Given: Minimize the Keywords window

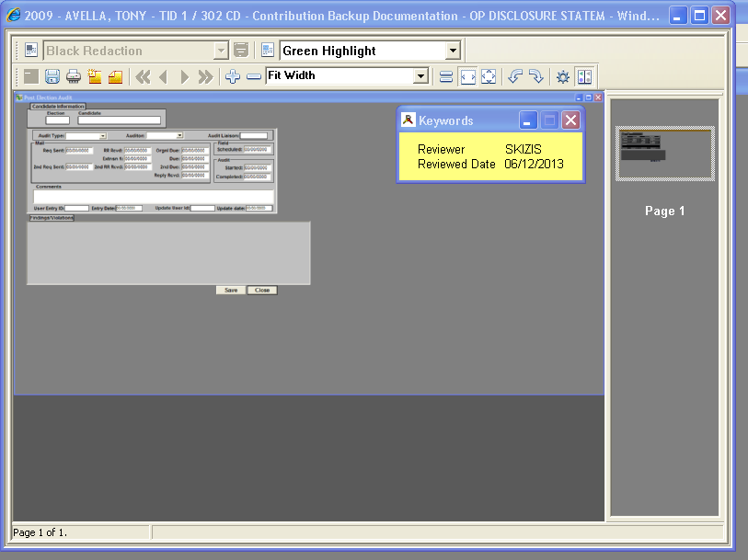Looking at the screenshot, I should point(528,120).
